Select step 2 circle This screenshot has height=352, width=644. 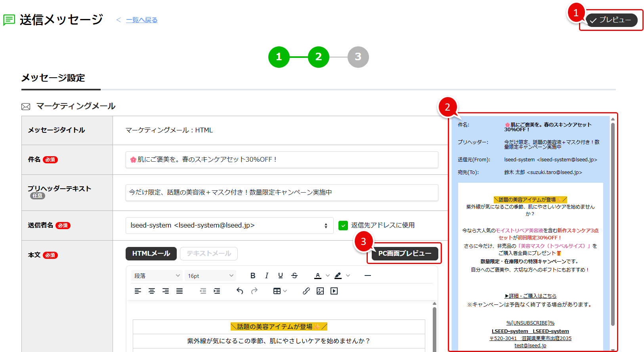click(x=319, y=57)
